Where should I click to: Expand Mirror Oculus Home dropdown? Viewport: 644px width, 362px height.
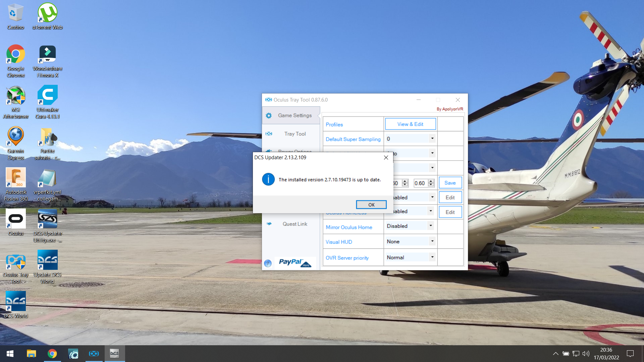coord(431,226)
